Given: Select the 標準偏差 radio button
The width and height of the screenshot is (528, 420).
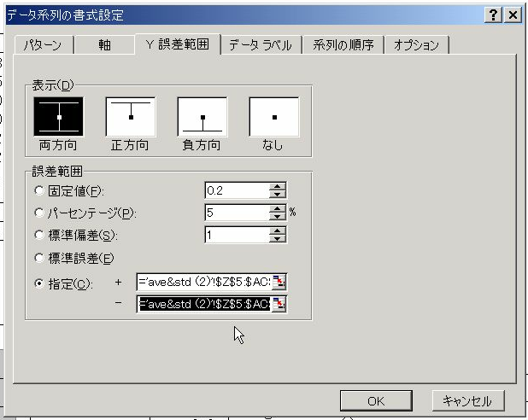Looking at the screenshot, I should coord(39,235).
